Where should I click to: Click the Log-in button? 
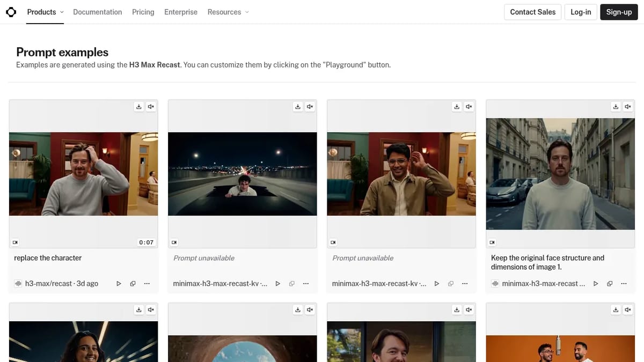click(581, 12)
